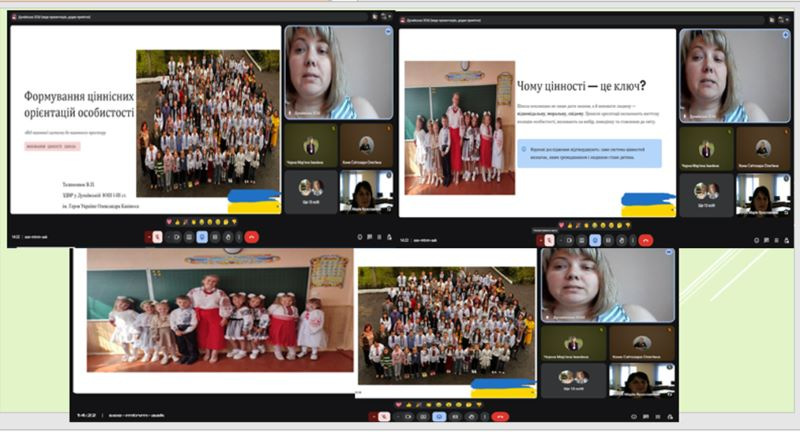Toggle the blue reactions button in top-left window
The image size is (800, 432).
pyautogui.click(x=202, y=237)
